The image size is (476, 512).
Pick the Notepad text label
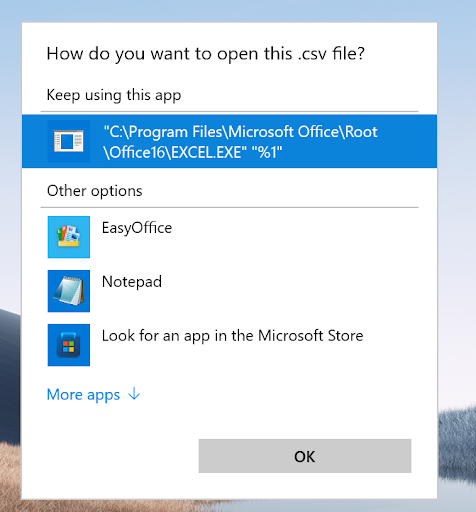[132, 282]
